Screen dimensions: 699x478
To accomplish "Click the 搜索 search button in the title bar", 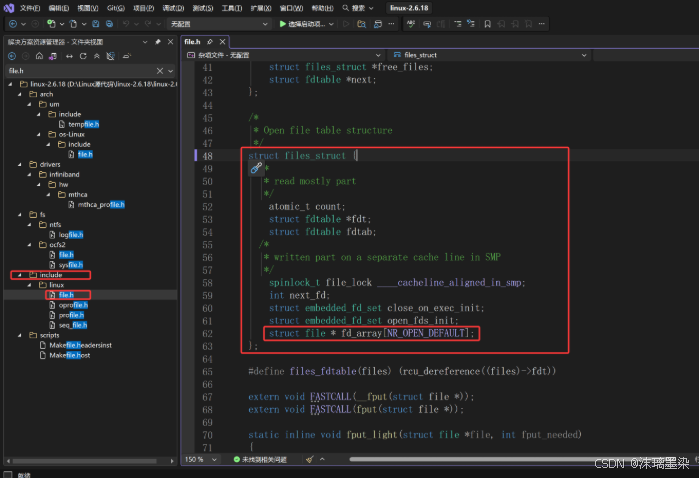I will coord(358,8).
